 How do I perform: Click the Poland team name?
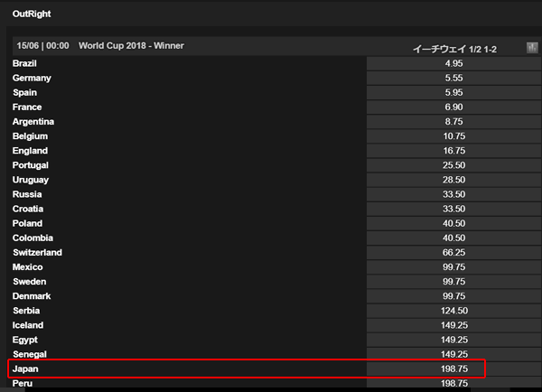[x=27, y=223]
